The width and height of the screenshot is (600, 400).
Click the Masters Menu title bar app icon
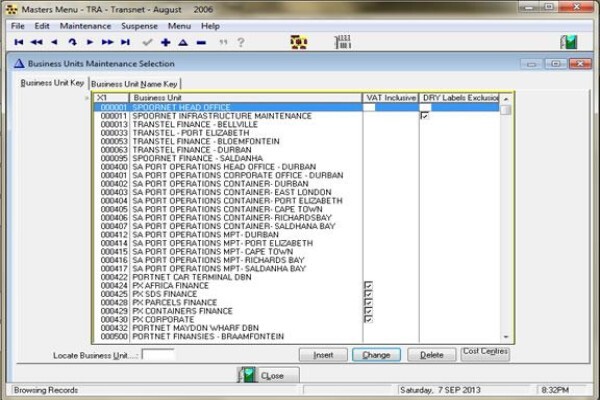(11, 9)
